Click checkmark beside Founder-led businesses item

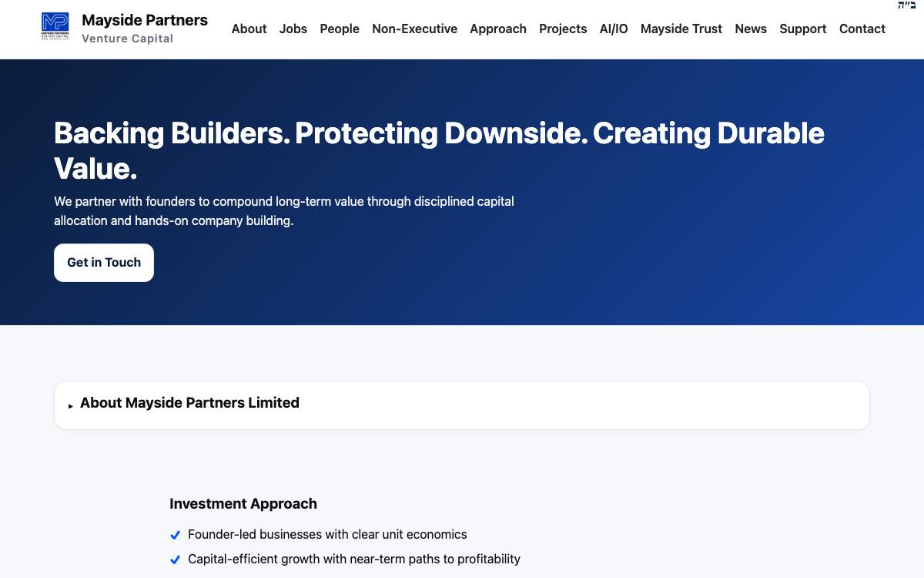pos(175,535)
